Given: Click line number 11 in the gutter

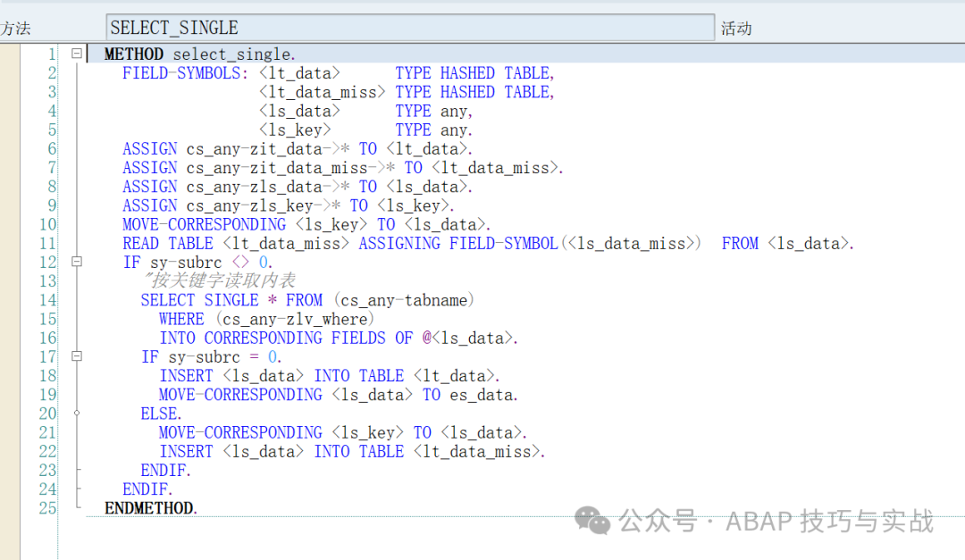Looking at the screenshot, I should [47, 244].
